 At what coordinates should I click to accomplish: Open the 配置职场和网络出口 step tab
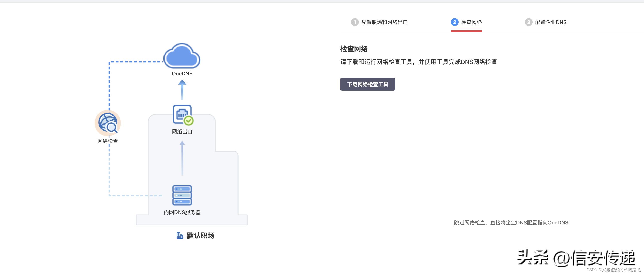point(379,22)
